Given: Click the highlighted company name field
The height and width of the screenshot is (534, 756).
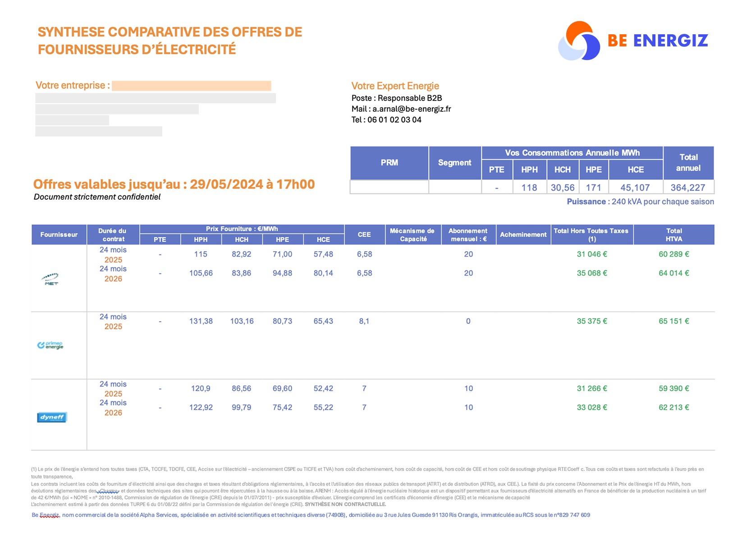Looking at the screenshot, I should click(192, 86).
